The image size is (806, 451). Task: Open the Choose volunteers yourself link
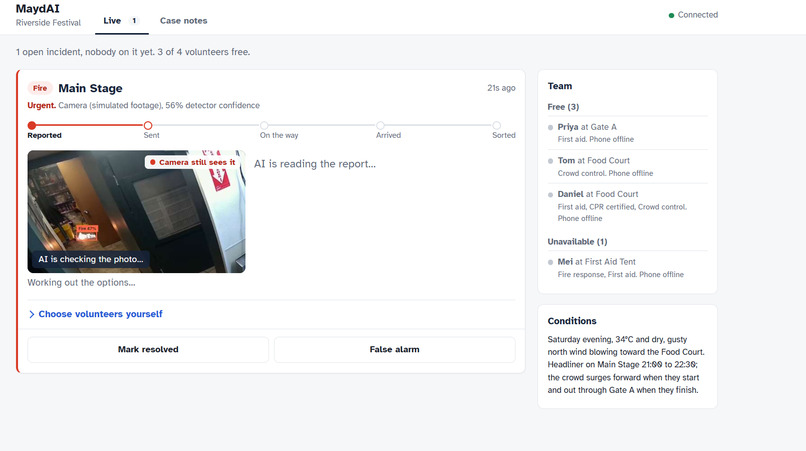[100, 314]
